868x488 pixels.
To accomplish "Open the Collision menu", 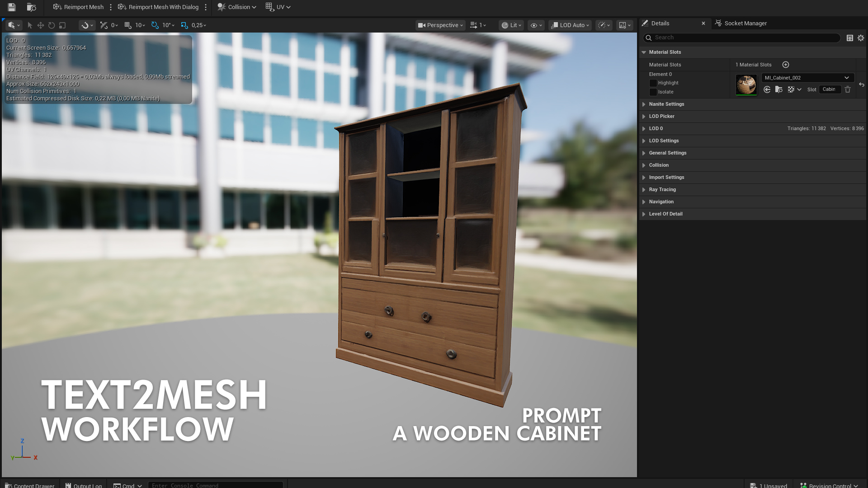I will [x=236, y=7].
